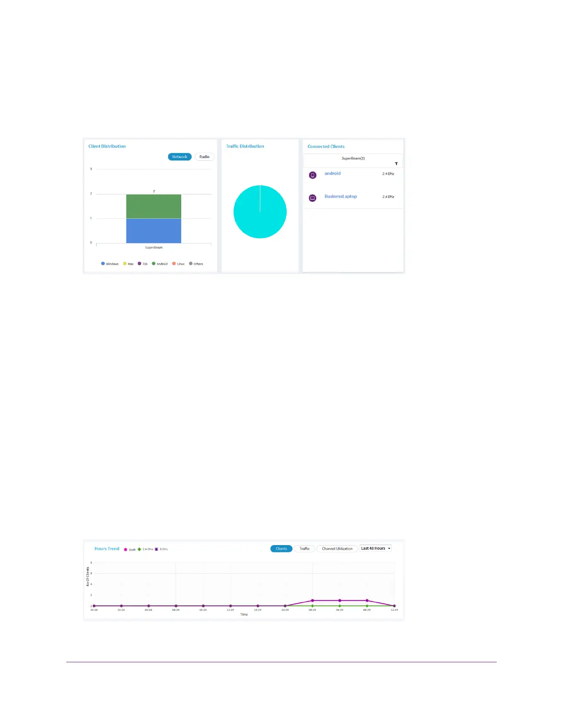The height and width of the screenshot is (728, 563).
Task: Toggle the 5 GHz series legend
Action: point(161,549)
